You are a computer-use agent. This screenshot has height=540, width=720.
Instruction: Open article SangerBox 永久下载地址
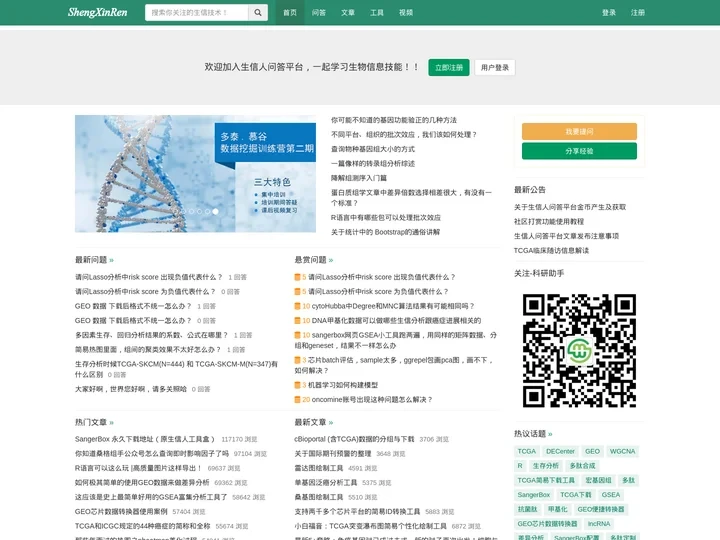145,439
